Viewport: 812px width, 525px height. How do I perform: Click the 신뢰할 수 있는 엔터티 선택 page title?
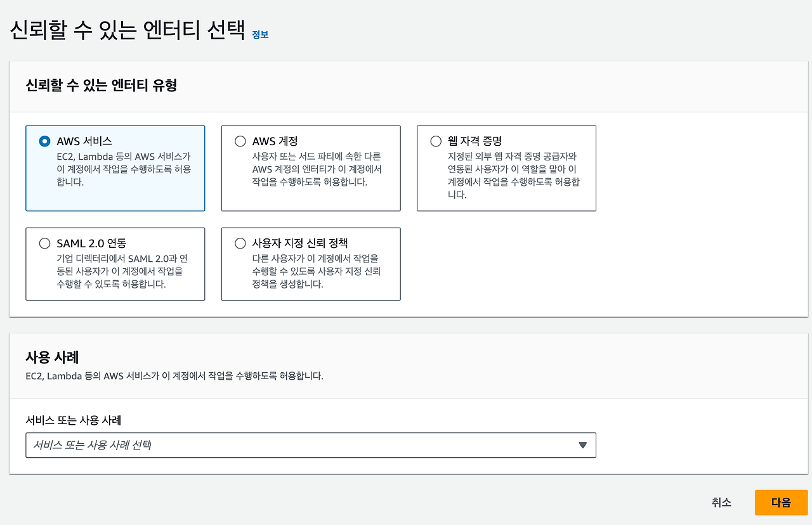pyautogui.click(x=127, y=31)
